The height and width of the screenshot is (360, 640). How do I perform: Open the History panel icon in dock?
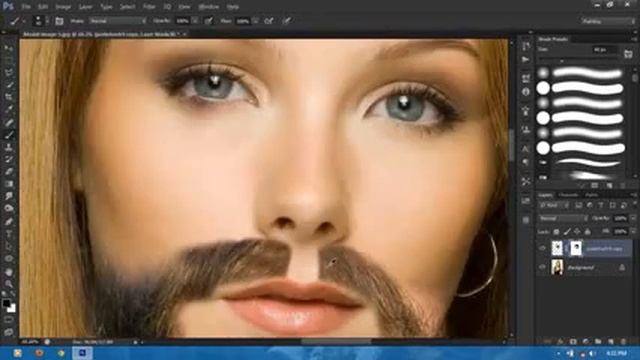click(x=526, y=46)
